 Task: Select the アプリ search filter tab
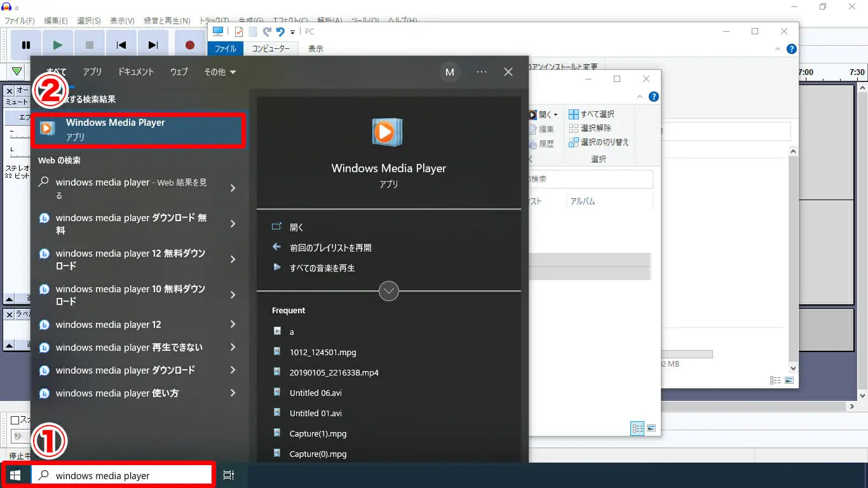(x=92, y=72)
